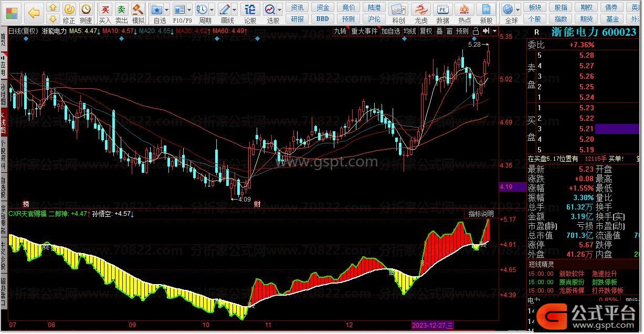The height and width of the screenshot is (334, 644).
Task: Toggle the chart lock icon
Action: pyautogui.click(x=476, y=31)
